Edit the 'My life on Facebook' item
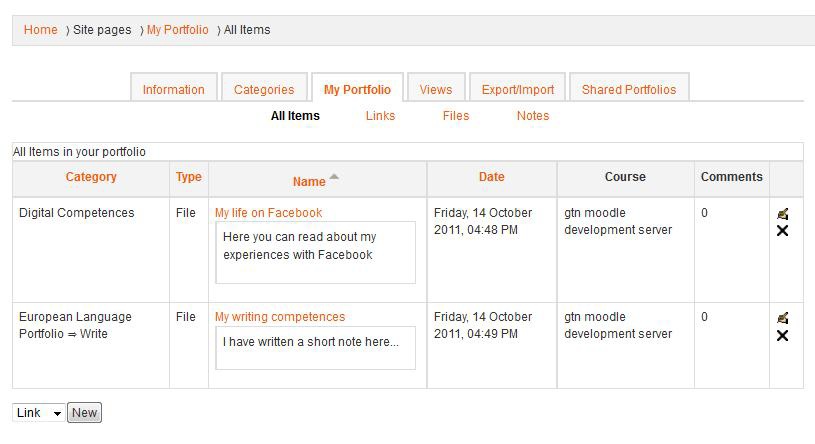Screen dimensions: 815x444 point(782,213)
